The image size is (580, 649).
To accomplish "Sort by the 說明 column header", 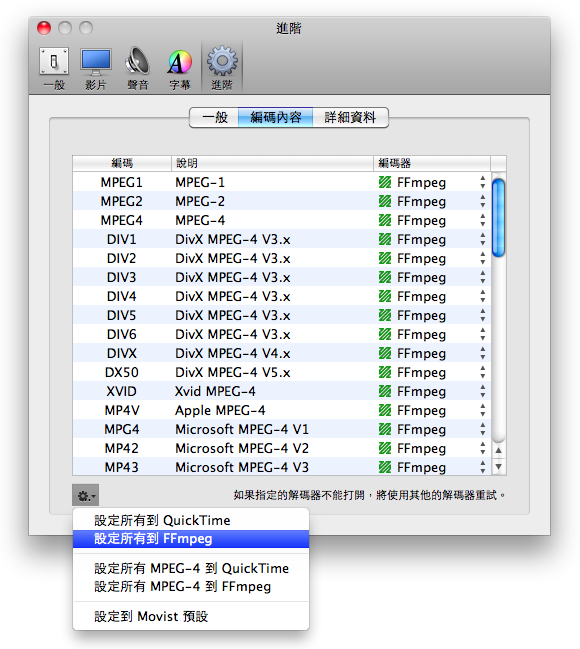I will [x=272, y=163].
